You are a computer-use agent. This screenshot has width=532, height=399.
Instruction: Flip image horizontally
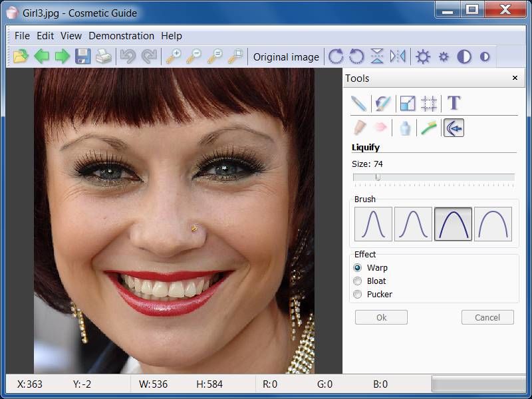click(x=398, y=57)
